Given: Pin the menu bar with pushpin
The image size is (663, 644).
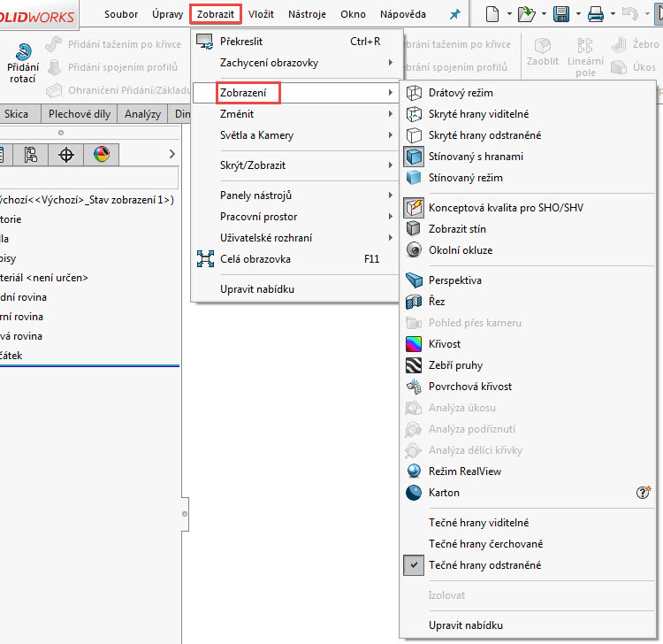Looking at the screenshot, I should [455, 15].
